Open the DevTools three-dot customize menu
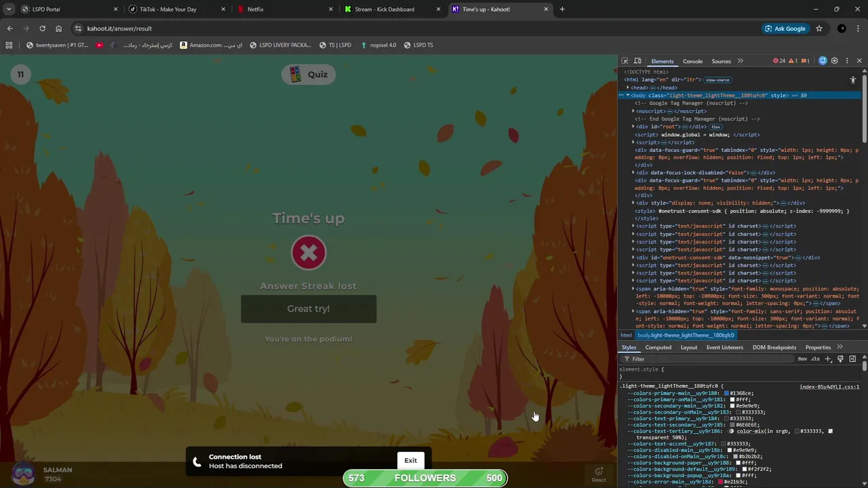 point(847,61)
